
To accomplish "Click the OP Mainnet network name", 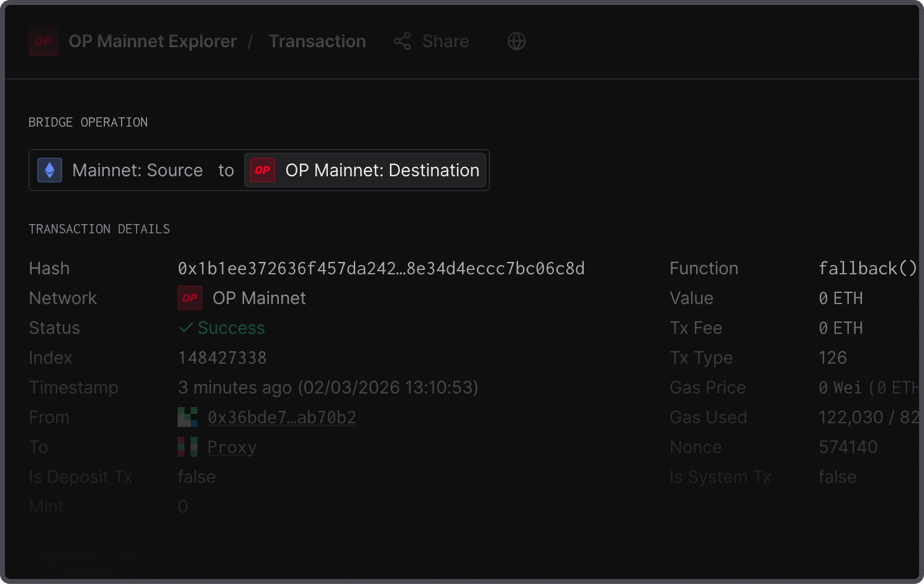I will click(x=260, y=298).
